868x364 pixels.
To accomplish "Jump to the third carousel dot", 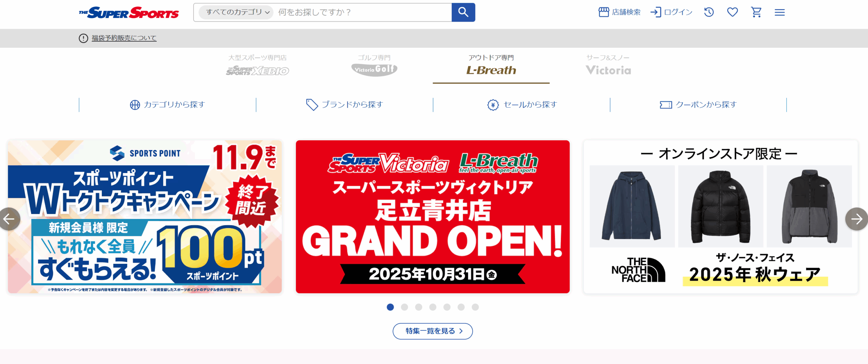I will (419, 307).
